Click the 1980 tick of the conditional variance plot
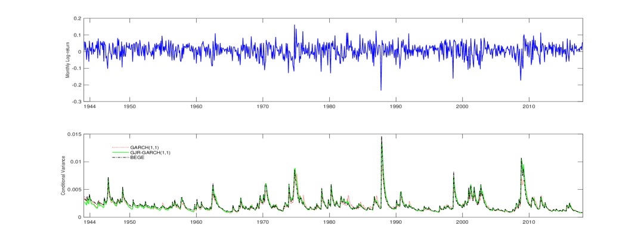 (329, 221)
